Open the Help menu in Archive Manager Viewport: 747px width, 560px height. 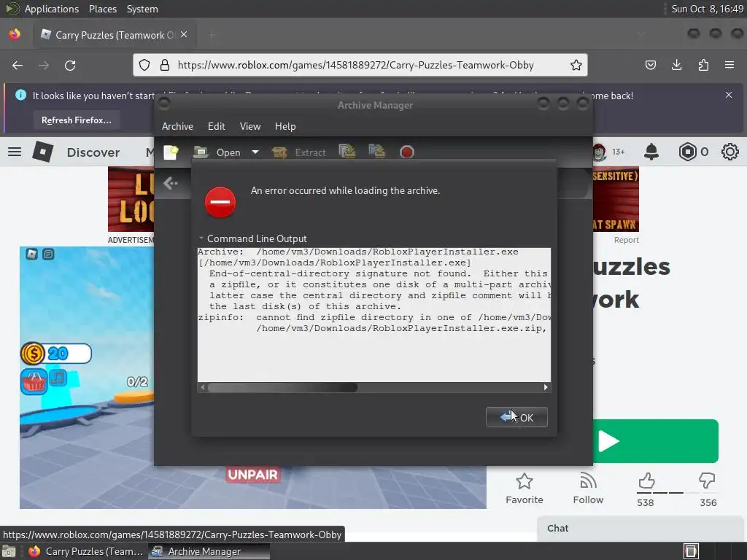[285, 126]
